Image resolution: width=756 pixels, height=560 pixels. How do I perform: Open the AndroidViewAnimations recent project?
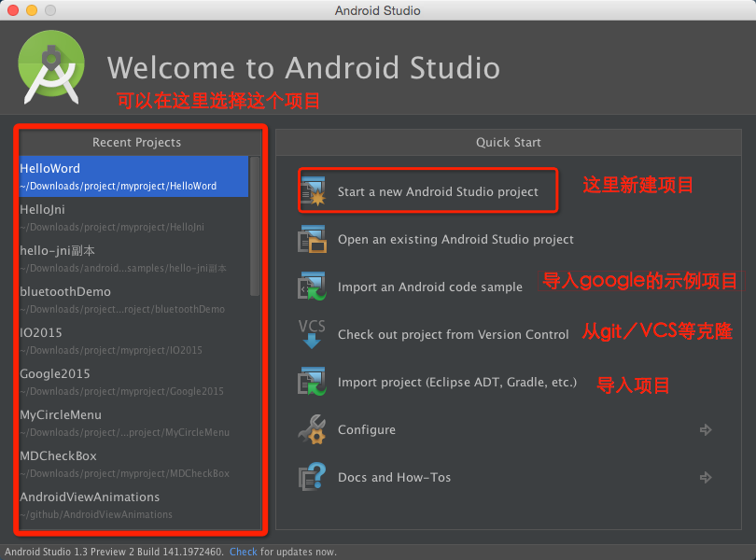click(x=134, y=505)
